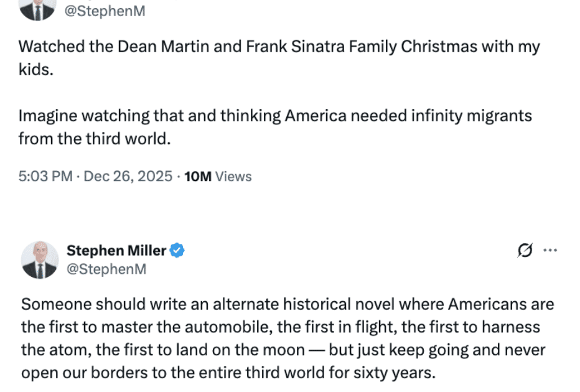Click the @StephenM handle under Stephen Miller's name

click(106, 269)
